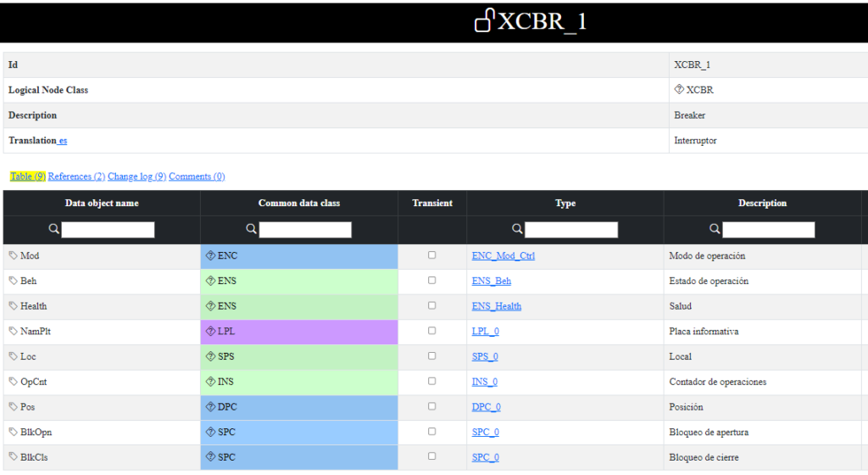Click the diamond icon beside LPL class
The width and height of the screenshot is (868, 475).
click(x=211, y=332)
